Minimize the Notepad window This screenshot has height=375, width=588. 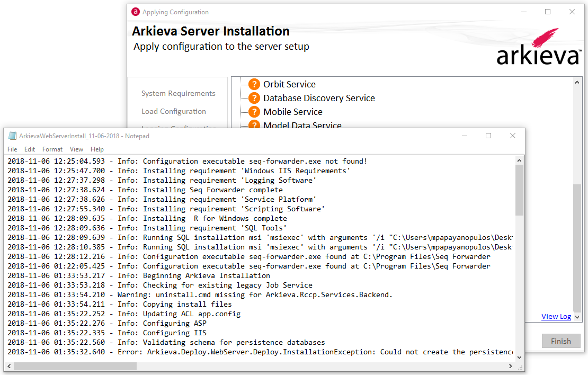pos(465,136)
